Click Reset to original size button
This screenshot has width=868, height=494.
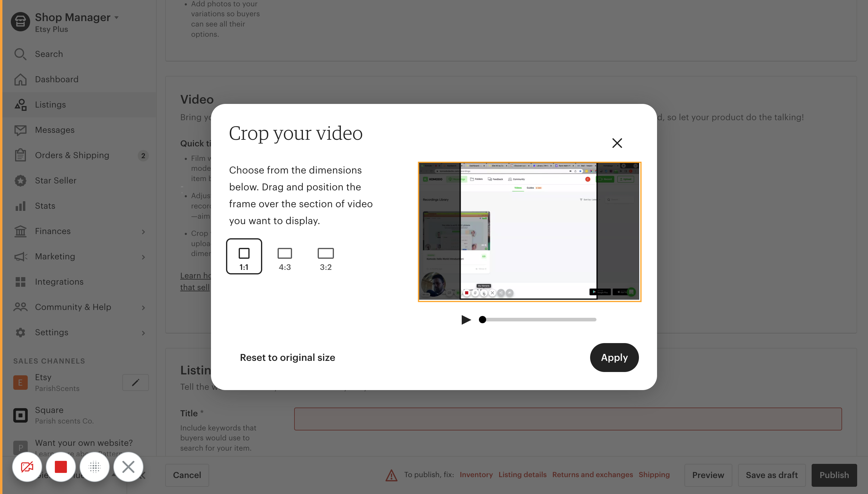287,357
